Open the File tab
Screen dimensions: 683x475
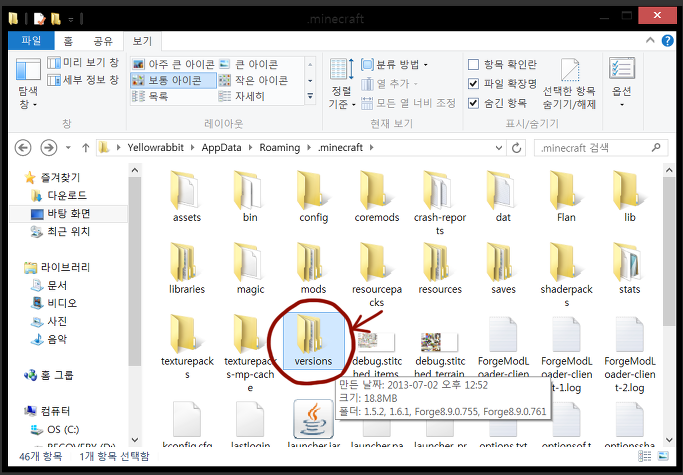[31, 41]
